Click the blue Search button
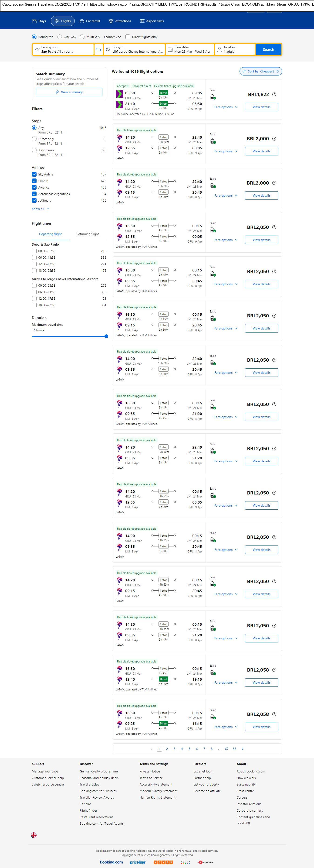 [x=268, y=50]
